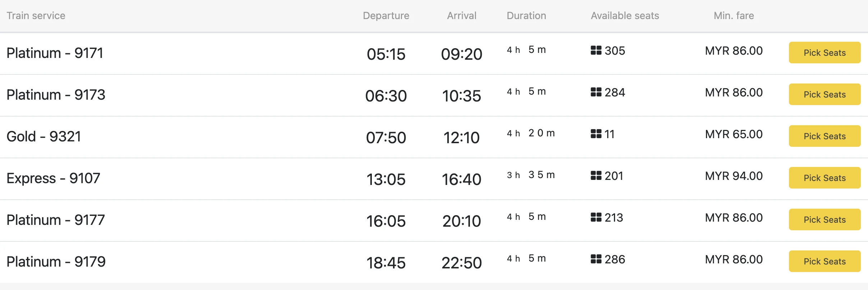Click the seat icon beside 286 seats
868x290 pixels.
596,259
